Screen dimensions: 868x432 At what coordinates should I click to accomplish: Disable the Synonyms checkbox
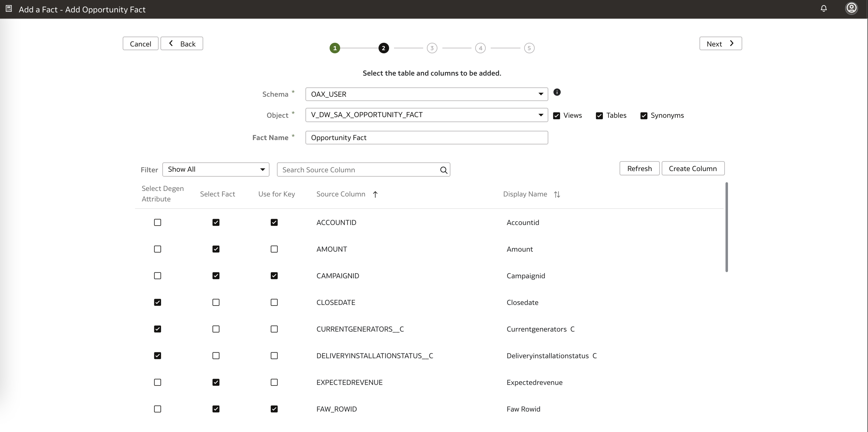644,115
